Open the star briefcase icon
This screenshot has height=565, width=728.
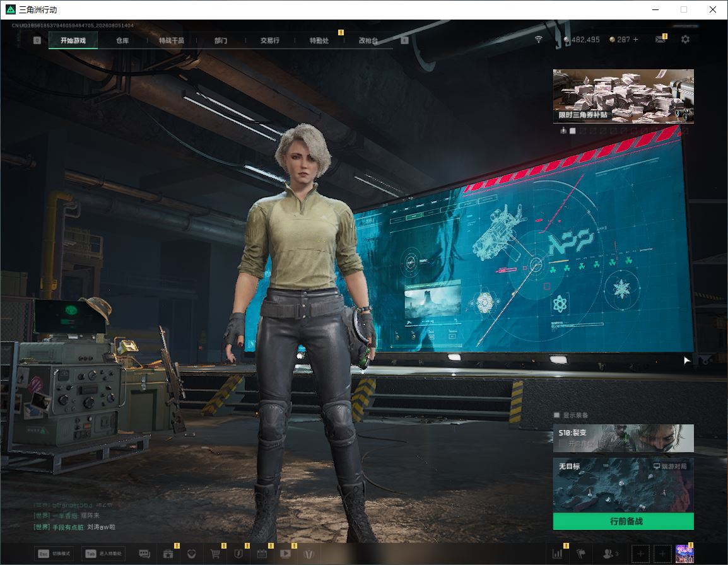click(168, 554)
